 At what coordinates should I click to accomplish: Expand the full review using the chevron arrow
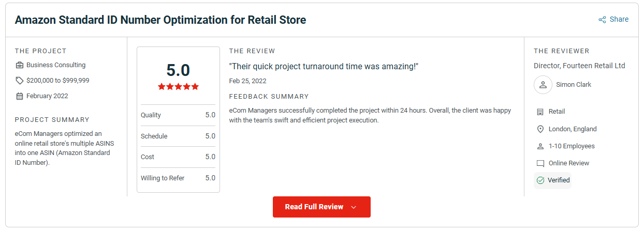(x=354, y=207)
